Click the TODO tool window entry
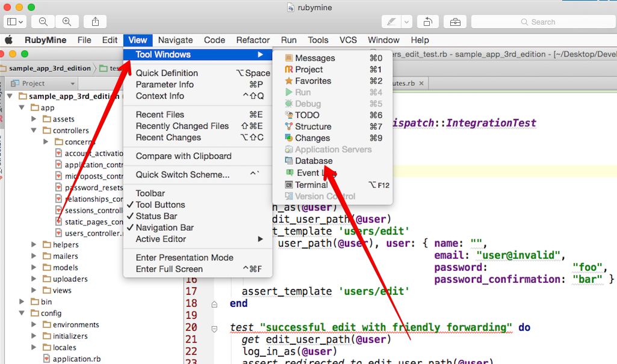Screen dimensions: 617x364 click(x=332, y=115)
